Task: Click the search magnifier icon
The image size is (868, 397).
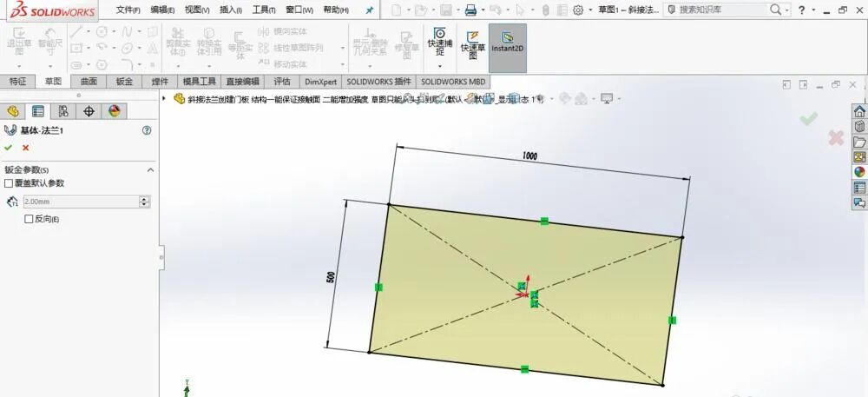Action: tap(776, 10)
